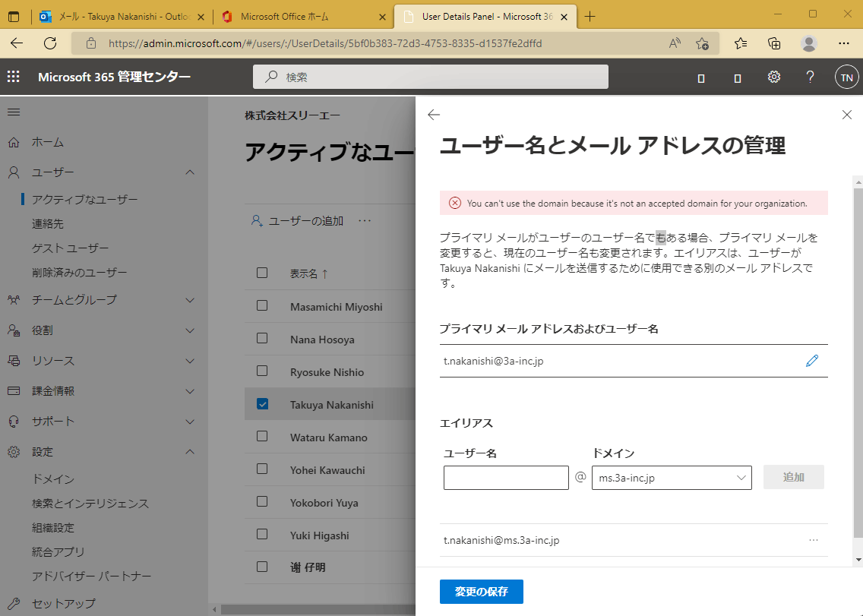Collapse the 設定 section chevron
This screenshot has height=616, width=863.
click(x=190, y=452)
